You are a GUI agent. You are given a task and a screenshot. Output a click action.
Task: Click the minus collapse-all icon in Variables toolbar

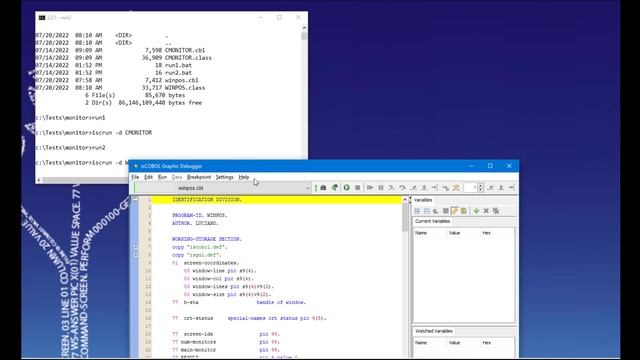[x=427, y=211]
